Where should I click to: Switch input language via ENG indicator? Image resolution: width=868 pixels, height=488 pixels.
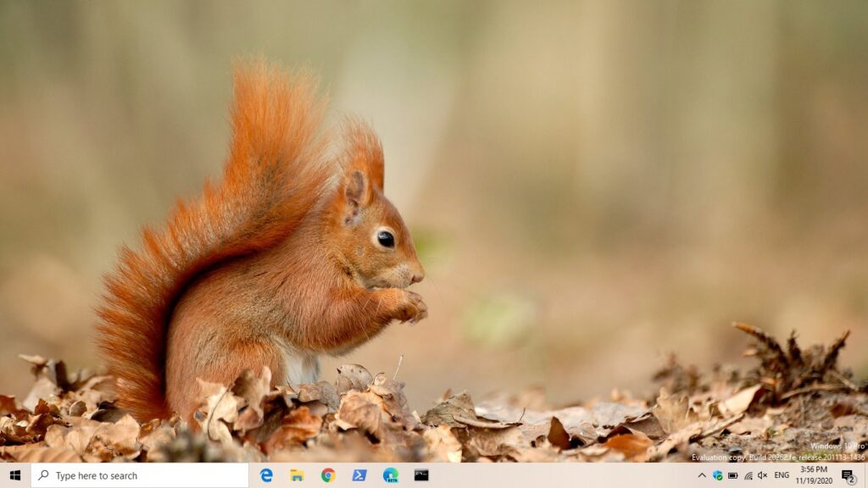pos(782,475)
